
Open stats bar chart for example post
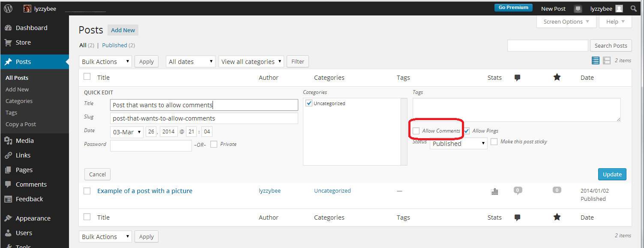click(494, 191)
